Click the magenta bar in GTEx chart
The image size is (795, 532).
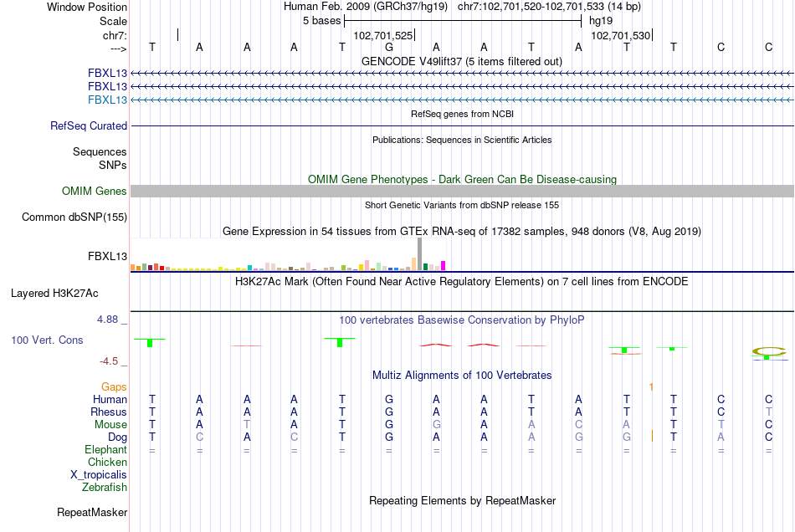[x=444, y=265]
